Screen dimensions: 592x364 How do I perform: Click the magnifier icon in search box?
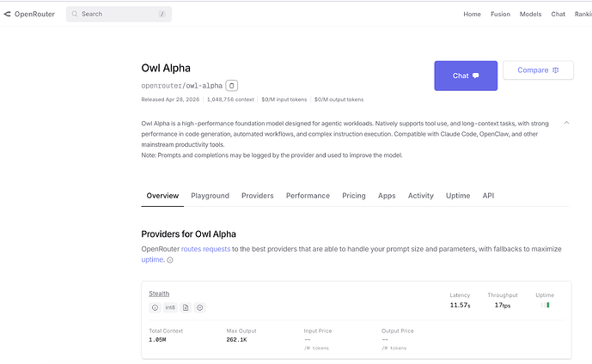75,14
